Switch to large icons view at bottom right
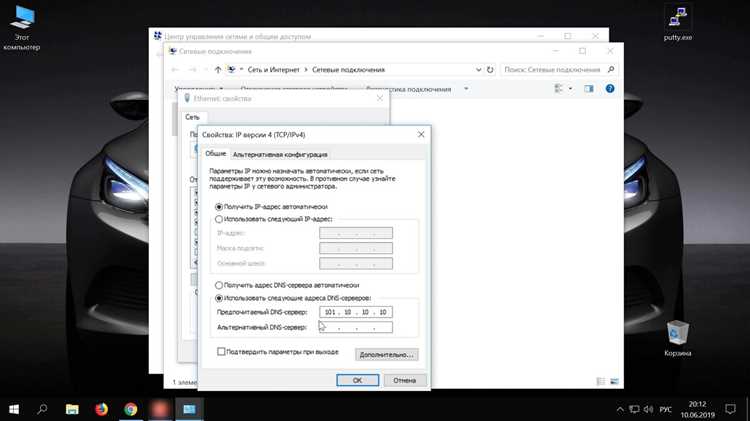750x421 pixels. coord(614,381)
